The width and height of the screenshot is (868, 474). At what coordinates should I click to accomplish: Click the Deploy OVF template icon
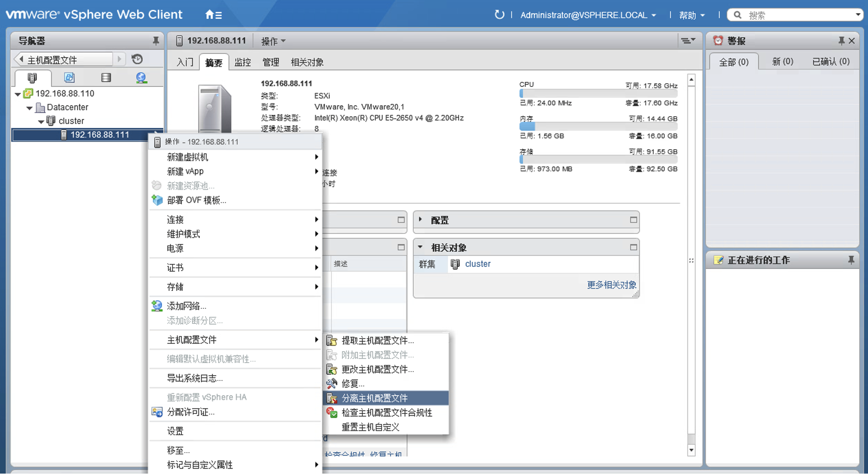(157, 200)
